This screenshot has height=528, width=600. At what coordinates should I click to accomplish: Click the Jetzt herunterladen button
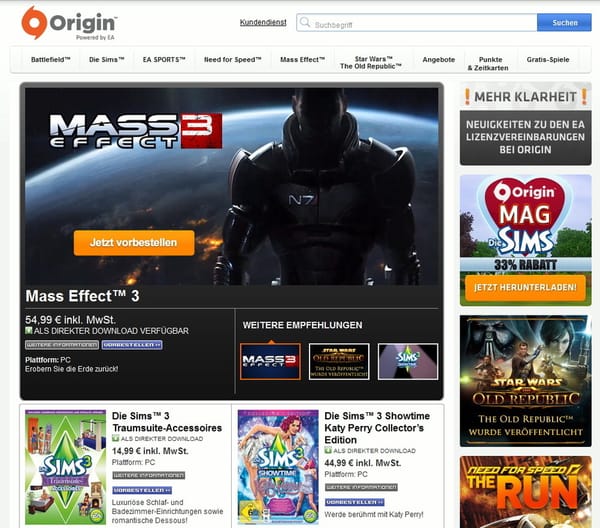[x=525, y=287]
